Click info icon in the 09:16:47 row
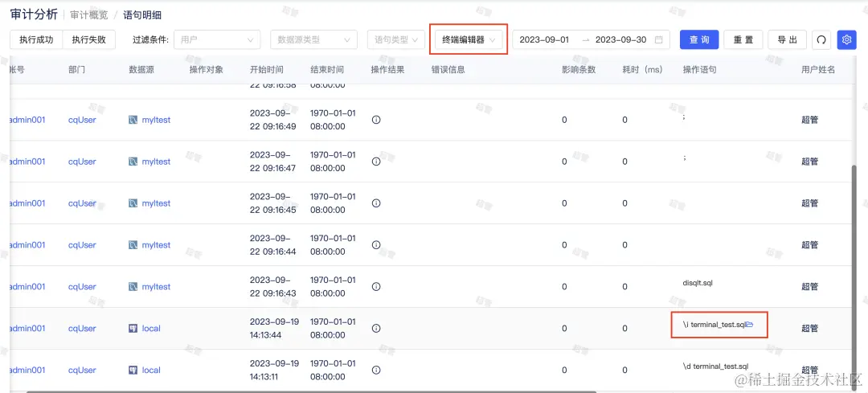Image resolution: width=868 pixels, height=393 pixels. [376, 162]
